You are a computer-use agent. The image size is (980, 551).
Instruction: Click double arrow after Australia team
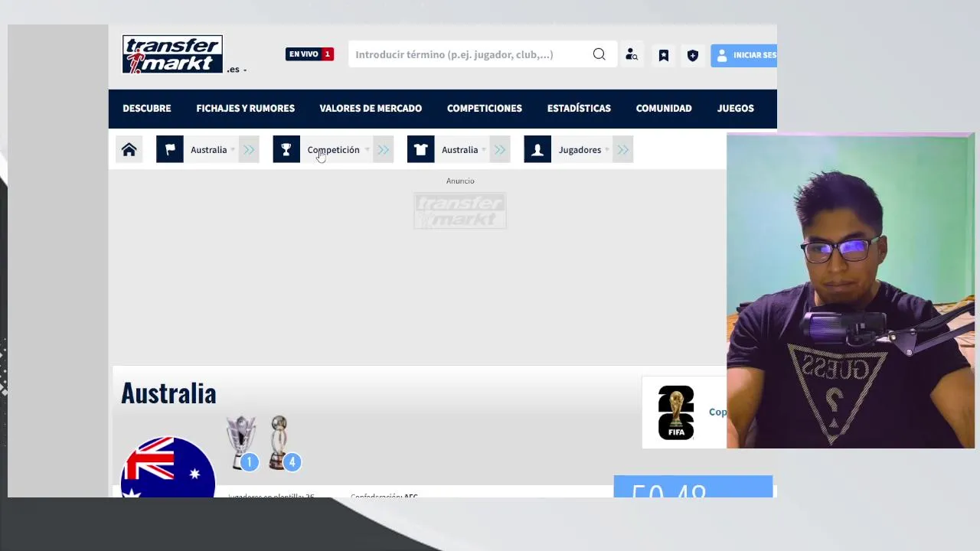[500, 150]
